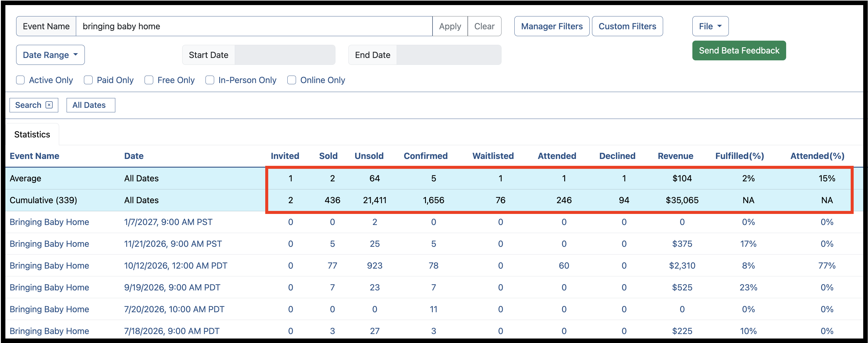The height and width of the screenshot is (343, 868).
Task: Select the $2,310 revenue cell
Action: (x=682, y=266)
